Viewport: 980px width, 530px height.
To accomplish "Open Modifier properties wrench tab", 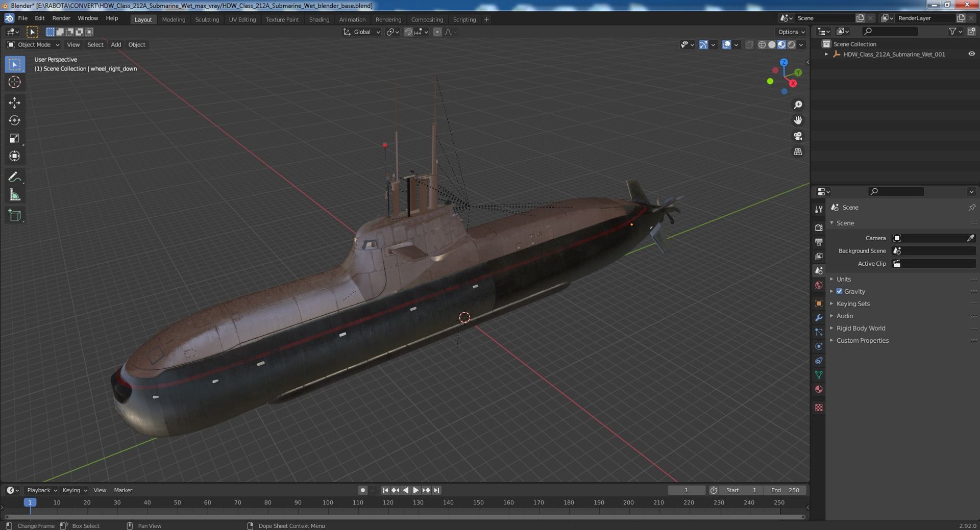I will 819,318.
